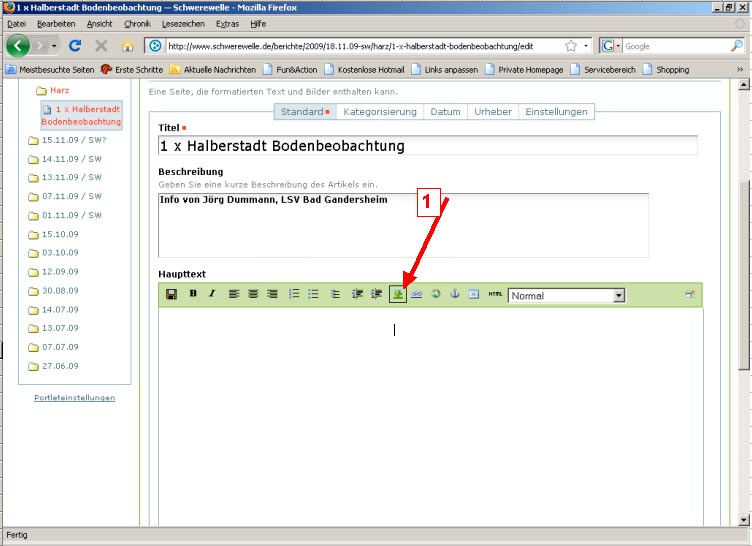Open the Lesezeichen menu
752x546 pixels.
point(184,23)
